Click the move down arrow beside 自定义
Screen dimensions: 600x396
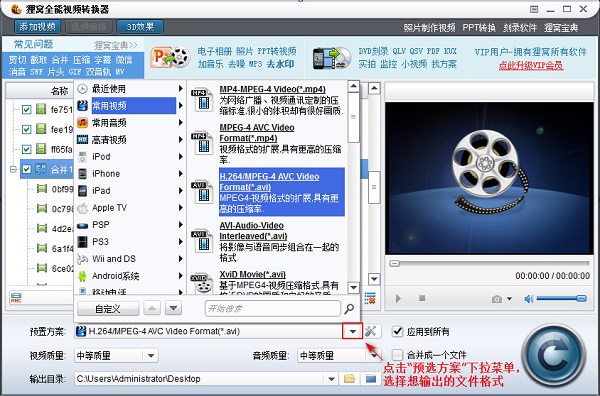173,308
